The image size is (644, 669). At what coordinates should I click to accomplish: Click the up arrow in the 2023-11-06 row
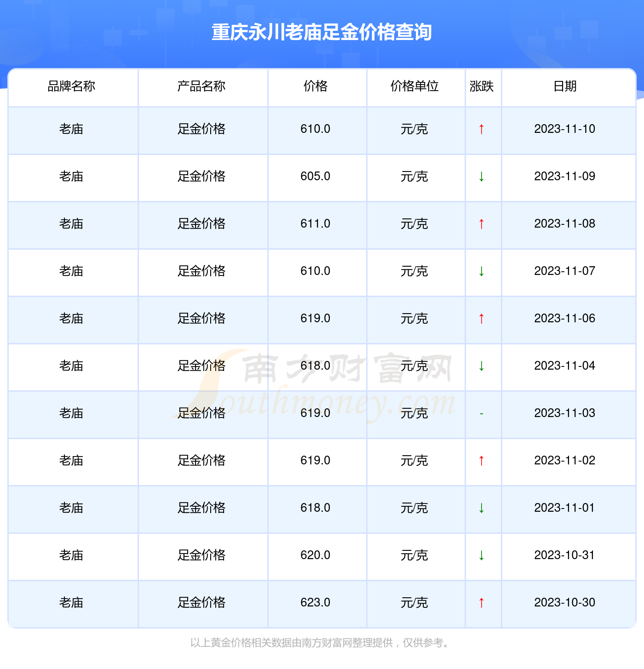481,319
